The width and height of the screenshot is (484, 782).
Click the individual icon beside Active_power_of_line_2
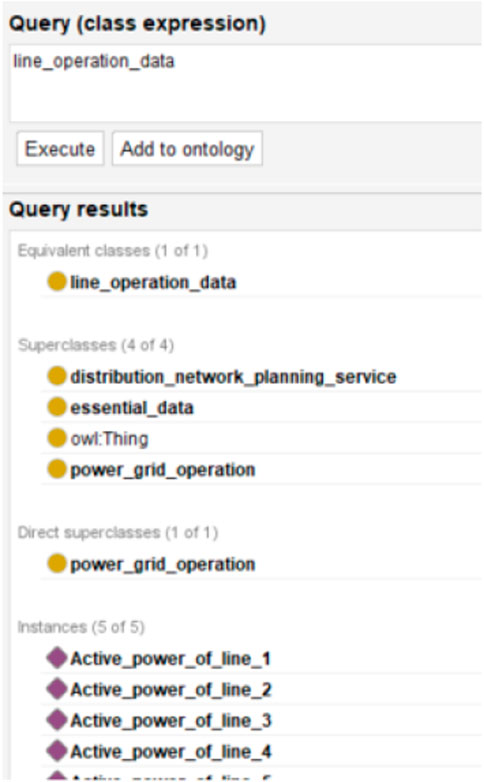pyautogui.click(x=57, y=689)
